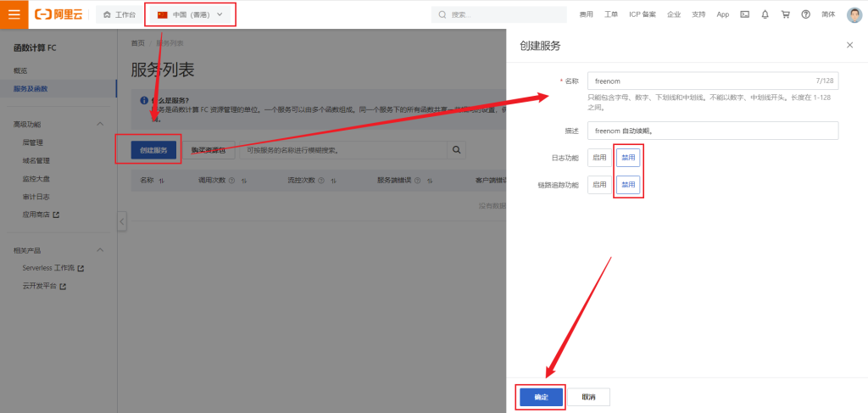
Task: Open 云开发平台 external link
Action: point(44,287)
